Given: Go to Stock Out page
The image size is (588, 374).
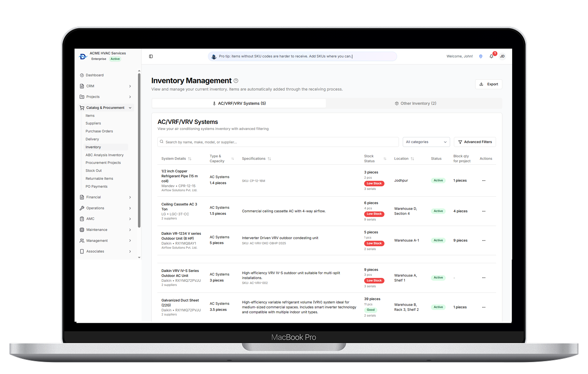Looking at the screenshot, I should point(93,171).
